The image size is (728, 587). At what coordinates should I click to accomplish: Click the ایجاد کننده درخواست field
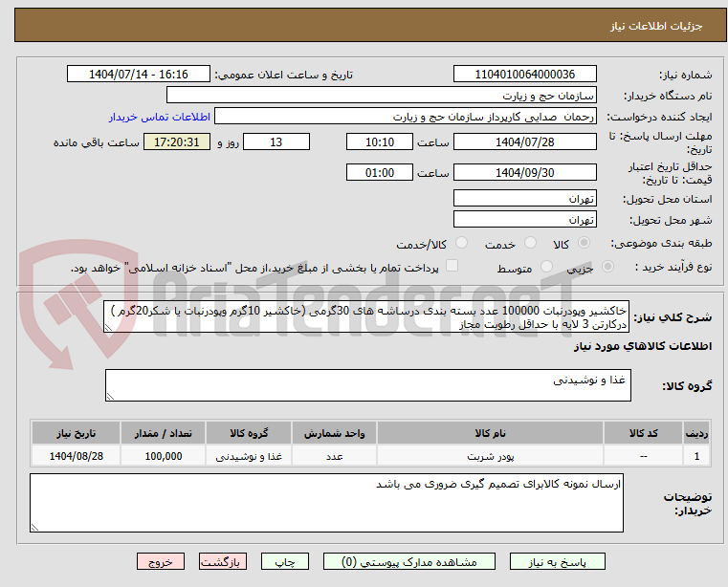(406, 116)
